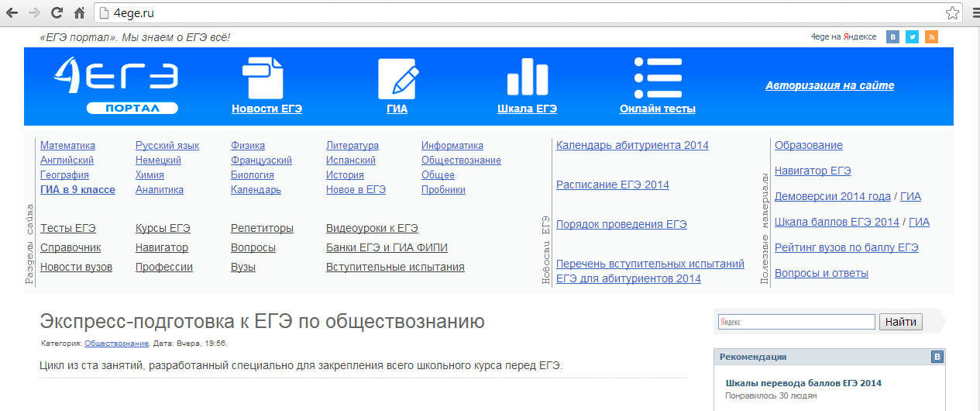The height and width of the screenshot is (411, 980).
Task: Open the История section
Action: [x=345, y=174]
